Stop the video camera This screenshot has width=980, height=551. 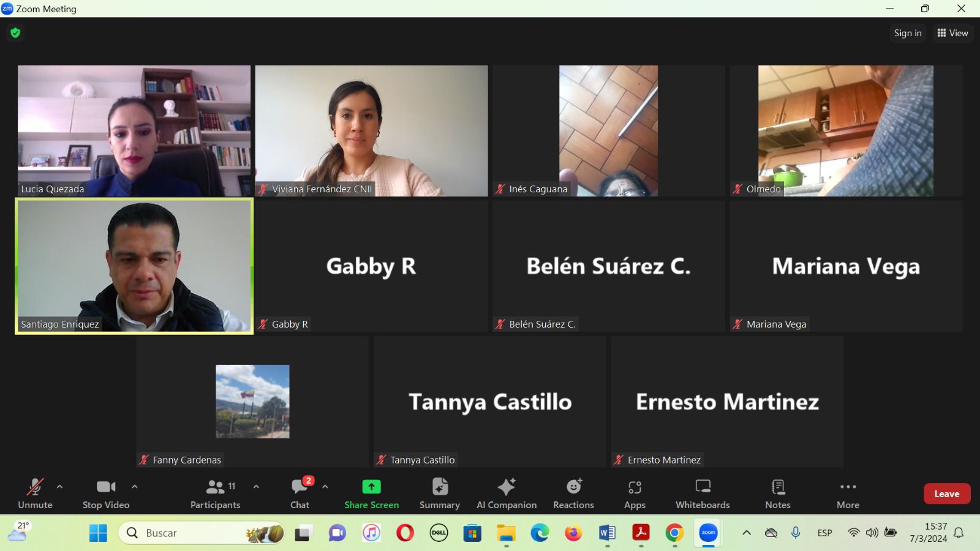pos(106,493)
